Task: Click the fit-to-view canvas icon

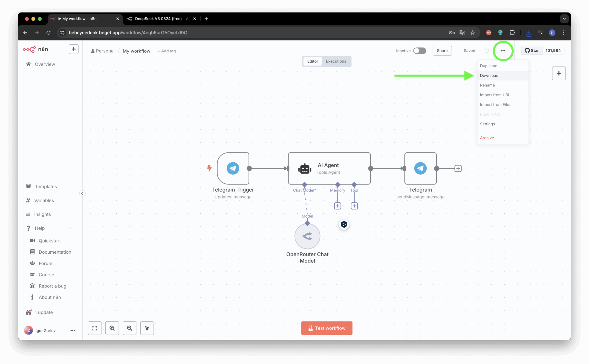Action: point(95,328)
